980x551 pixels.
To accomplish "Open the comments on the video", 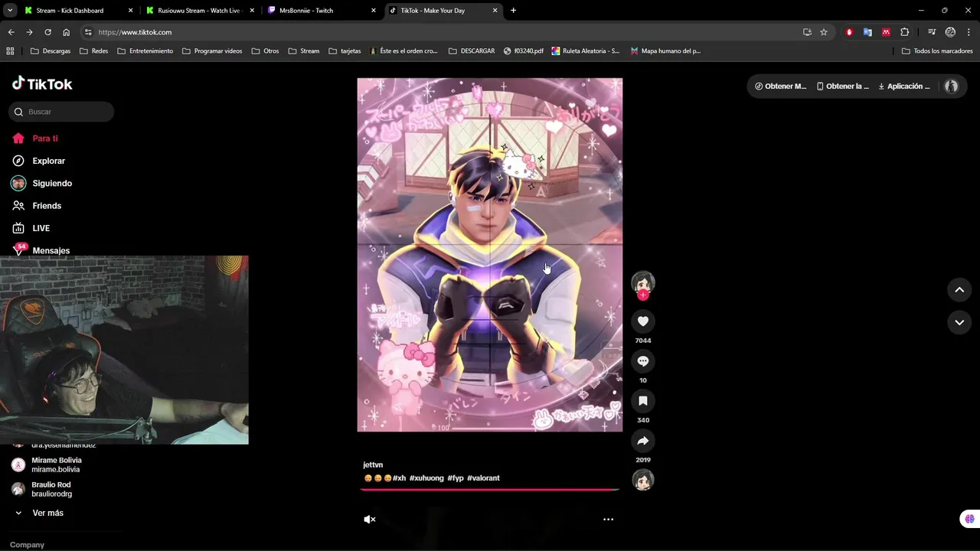I will tap(643, 361).
